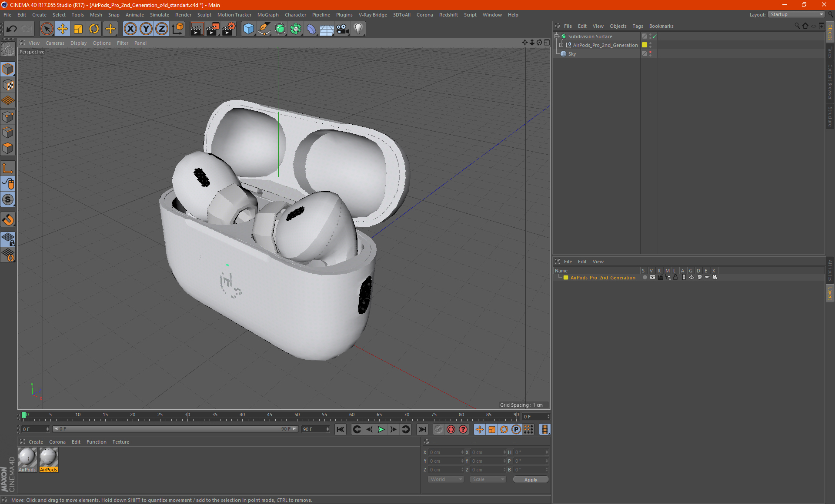Open Object Manager Tags menu
This screenshot has height=504, width=835.
pyautogui.click(x=638, y=26)
